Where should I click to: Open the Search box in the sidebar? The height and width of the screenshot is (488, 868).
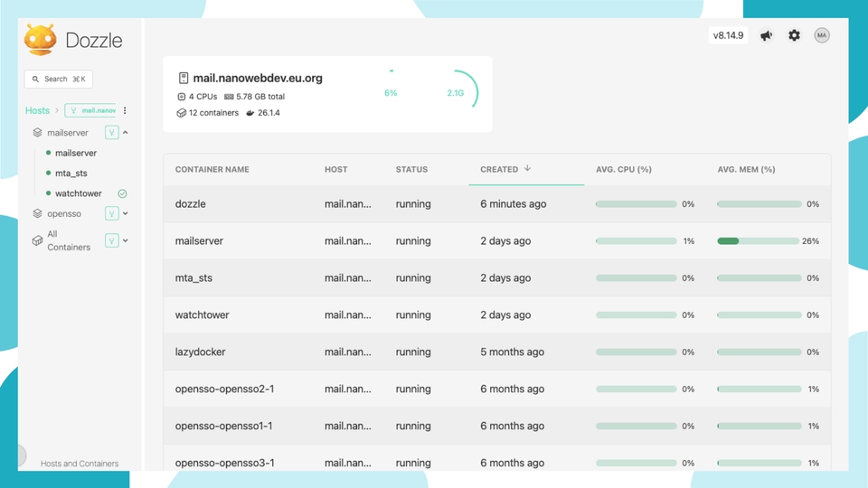click(59, 80)
